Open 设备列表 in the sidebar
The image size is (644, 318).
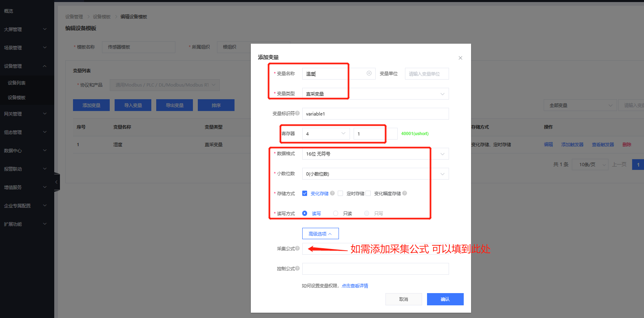pos(17,83)
